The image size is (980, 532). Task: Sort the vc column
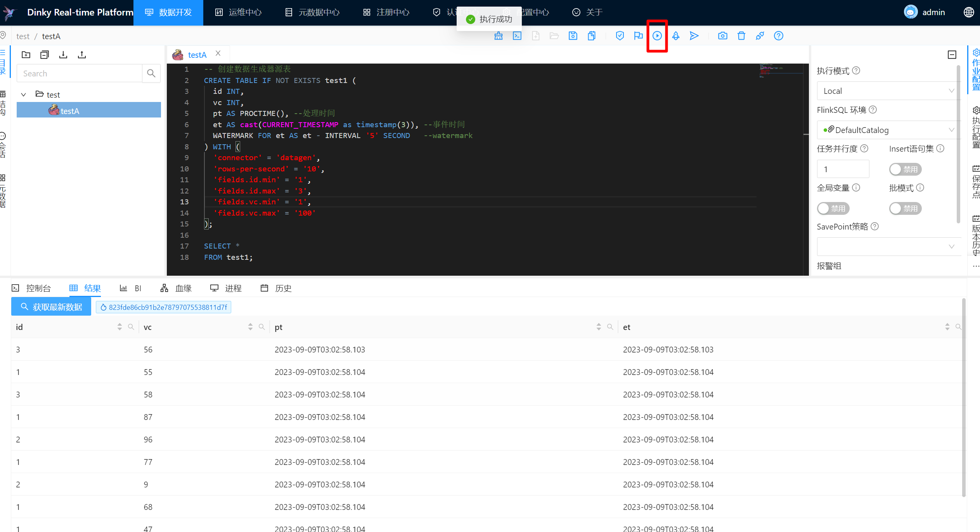click(250, 327)
